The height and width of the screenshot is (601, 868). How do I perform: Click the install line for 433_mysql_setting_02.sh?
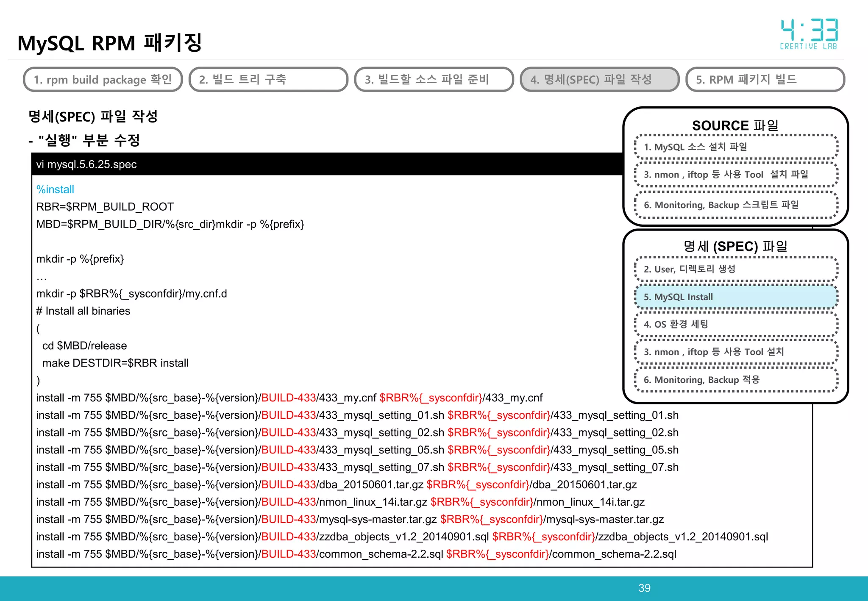point(357,433)
